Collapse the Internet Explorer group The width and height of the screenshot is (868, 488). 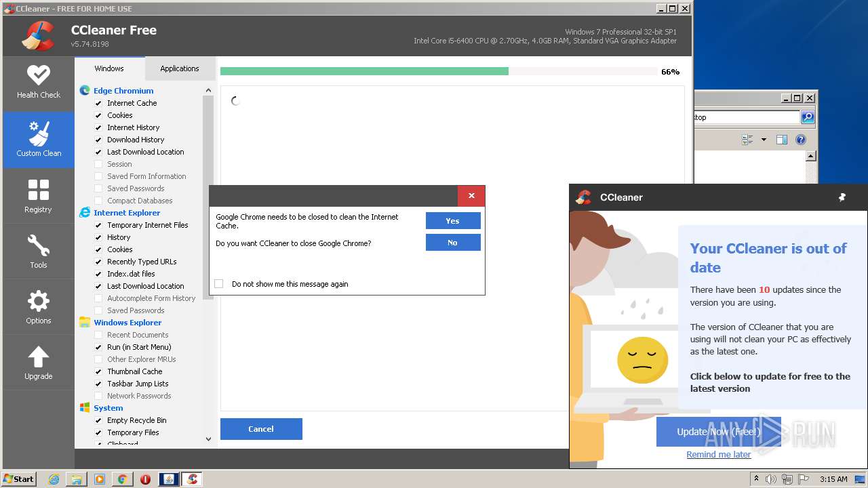coord(127,213)
